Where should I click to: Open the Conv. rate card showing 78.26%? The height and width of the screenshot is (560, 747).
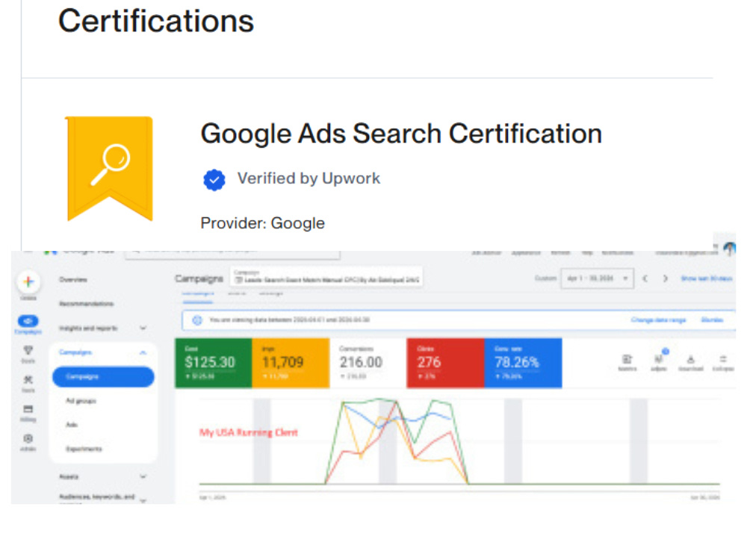tap(523, 363)
